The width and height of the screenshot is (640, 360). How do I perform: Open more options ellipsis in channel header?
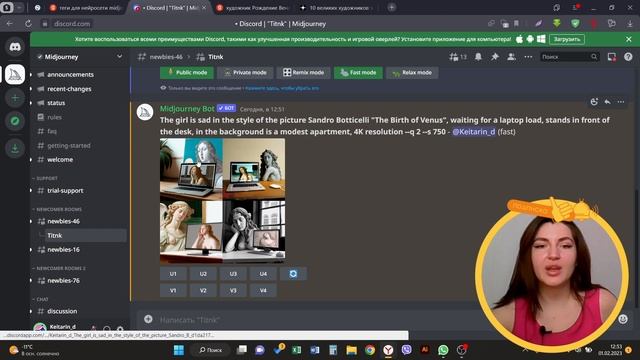click(528, 57)
